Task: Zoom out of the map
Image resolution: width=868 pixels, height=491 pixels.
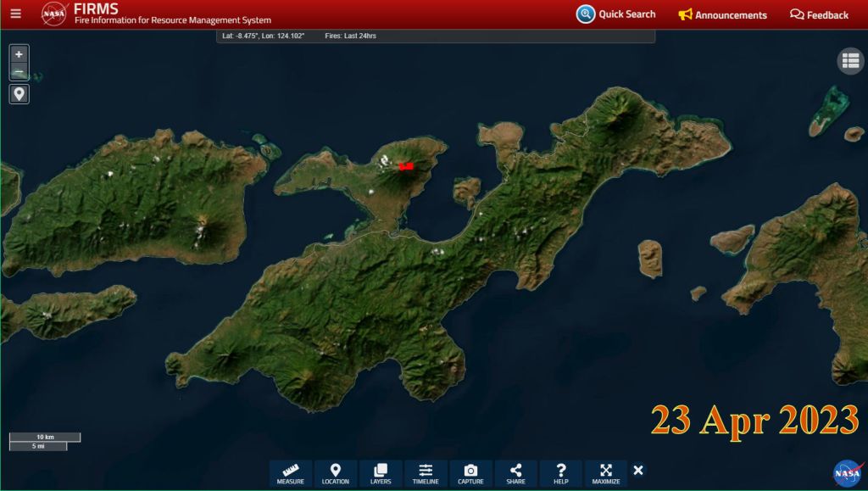Action: pyautogui.click(x=19, y=72)
